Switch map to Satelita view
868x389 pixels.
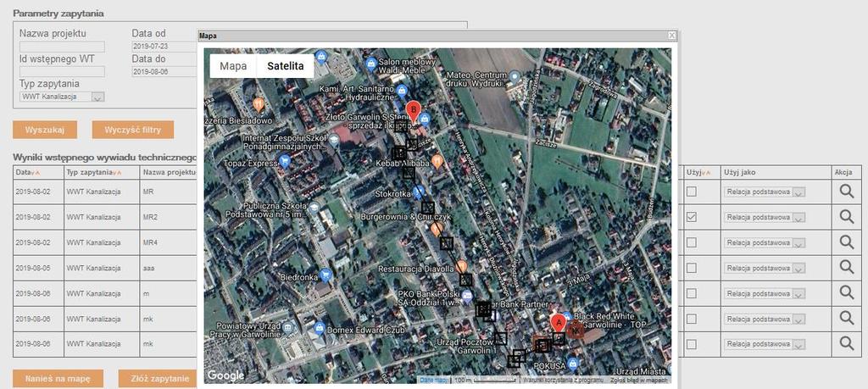(285, 66)
